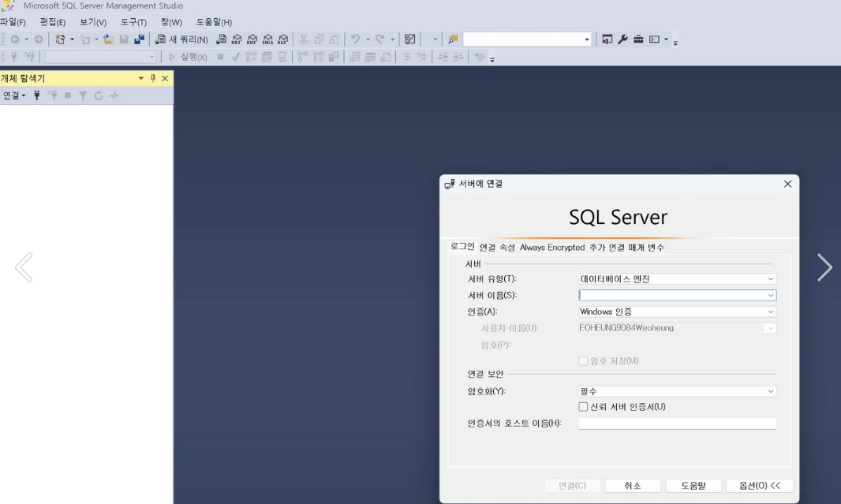Click Connect Object Explorer plug icon
Viewport: 841px width, 504px height.
point(37,95)
